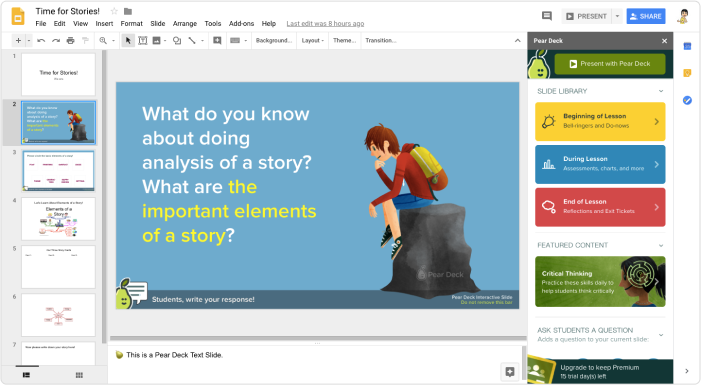Viewport: 701px width, 385px height.
Task: Star the Time for Stories! presentation
Action: pyautogui.click(x=114, y=11)
